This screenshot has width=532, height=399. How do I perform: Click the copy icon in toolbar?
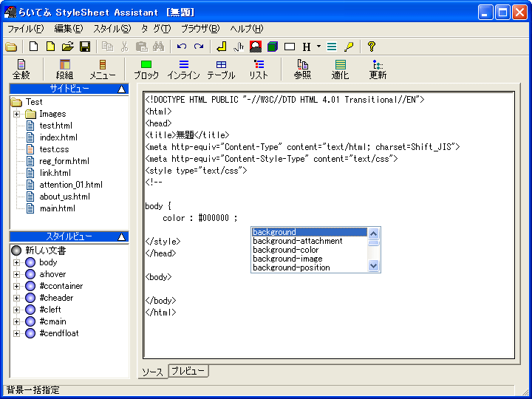[x=108, y=47]
